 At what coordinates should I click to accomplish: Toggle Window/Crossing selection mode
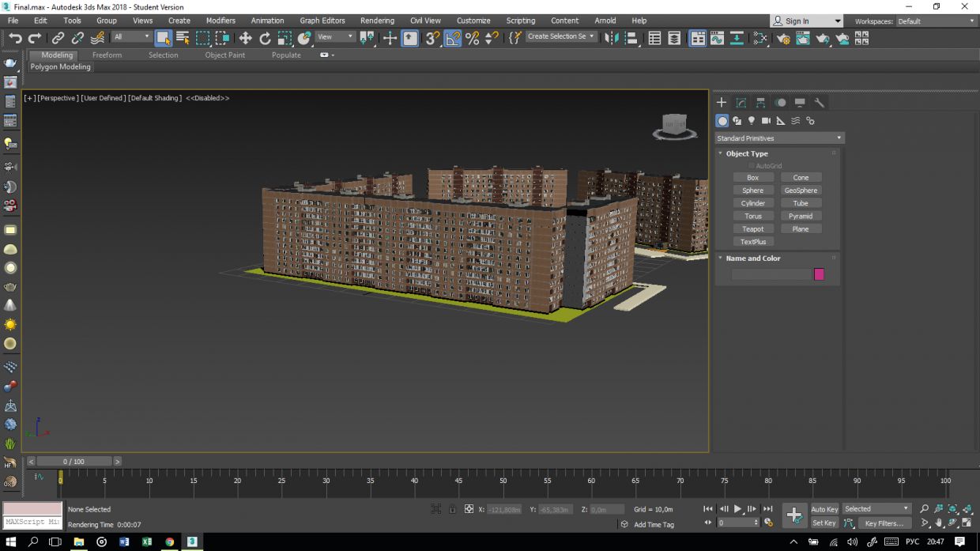tap(223, 38)
